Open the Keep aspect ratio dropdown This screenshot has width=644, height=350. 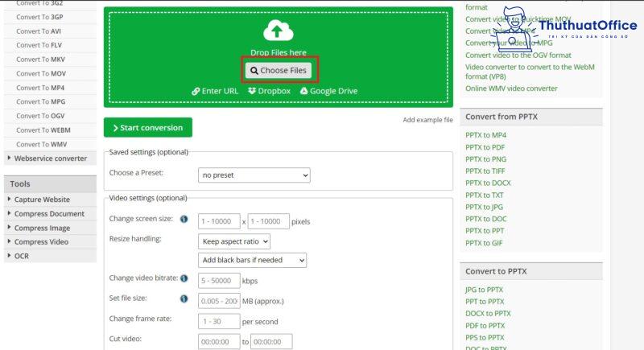tap(234, 241)
